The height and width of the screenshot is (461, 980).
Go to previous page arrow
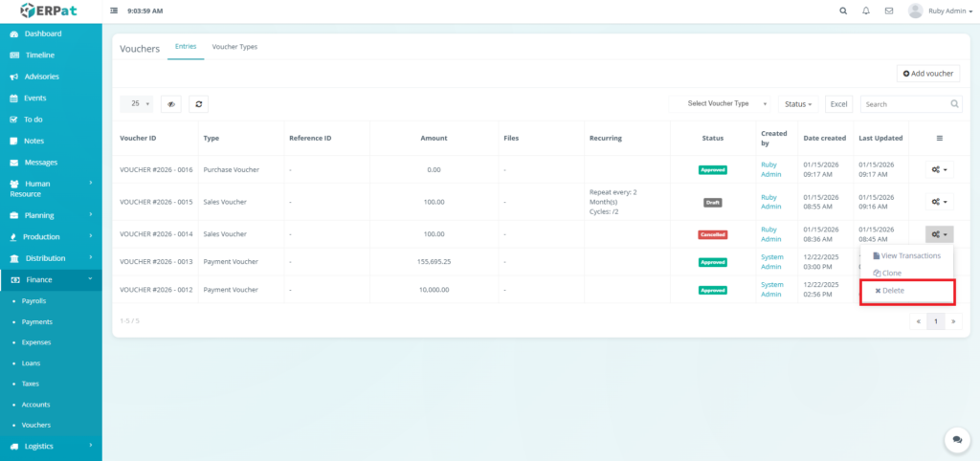tap(919, 321)
